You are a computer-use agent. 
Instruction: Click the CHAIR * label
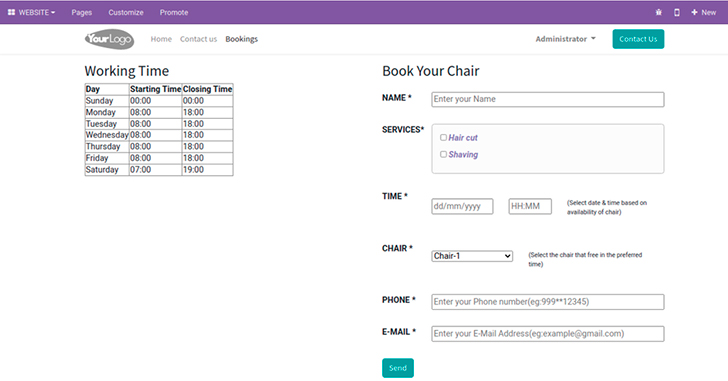coord(397,248)
